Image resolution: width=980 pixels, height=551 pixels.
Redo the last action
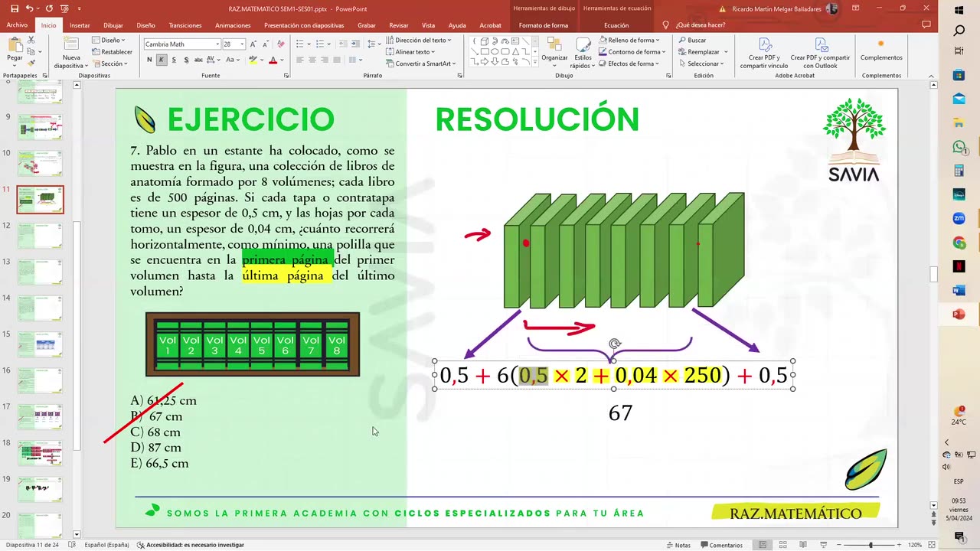(49, 8)
